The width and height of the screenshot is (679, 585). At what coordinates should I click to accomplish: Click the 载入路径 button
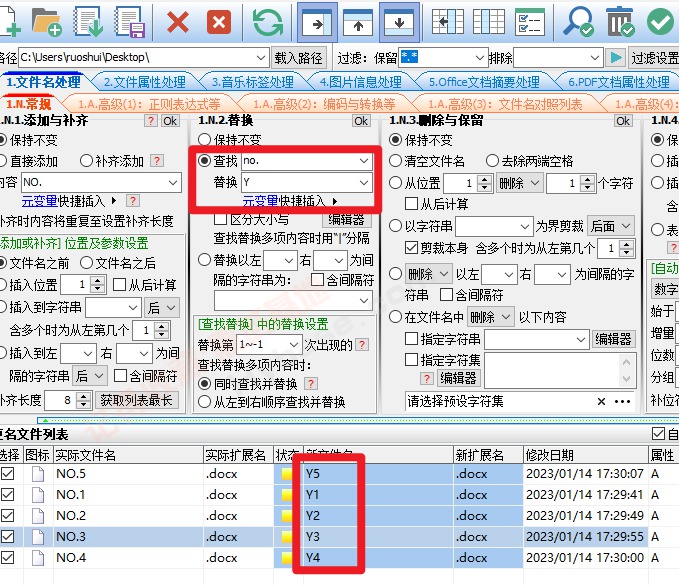click(x=298, y=58)
